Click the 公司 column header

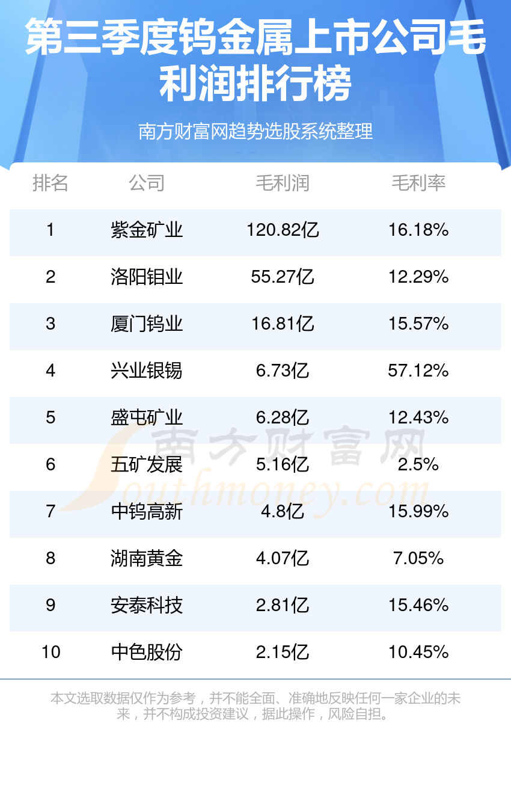pos(147,183)
